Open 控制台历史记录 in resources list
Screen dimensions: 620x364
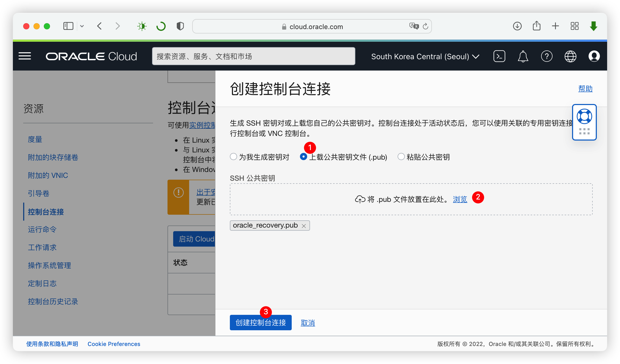[53, 301]
